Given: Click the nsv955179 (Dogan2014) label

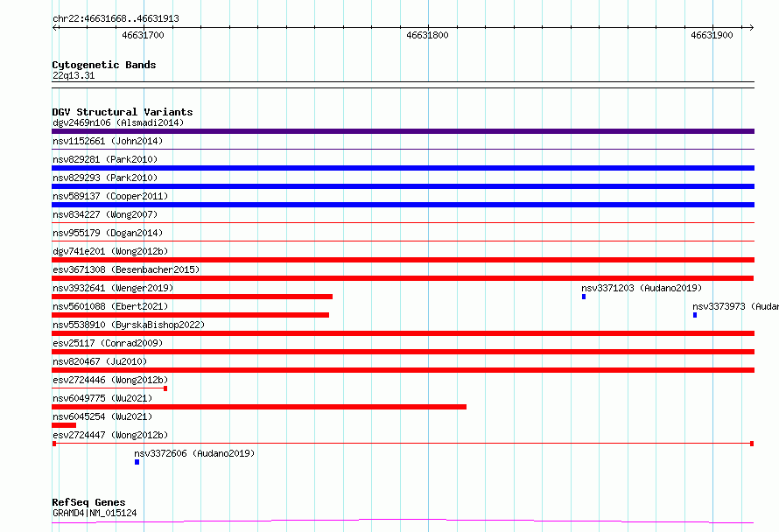Looking at the screenshot, I should click(108, 233).
